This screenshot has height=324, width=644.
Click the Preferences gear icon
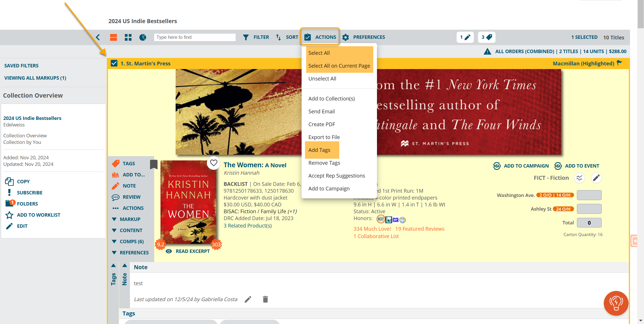pos(346,37)
